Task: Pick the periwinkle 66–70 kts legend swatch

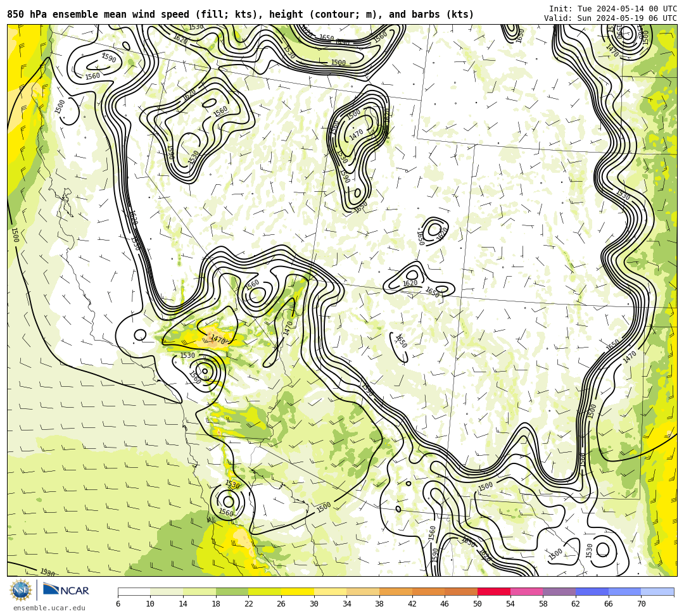Action: tap(624, 591)
